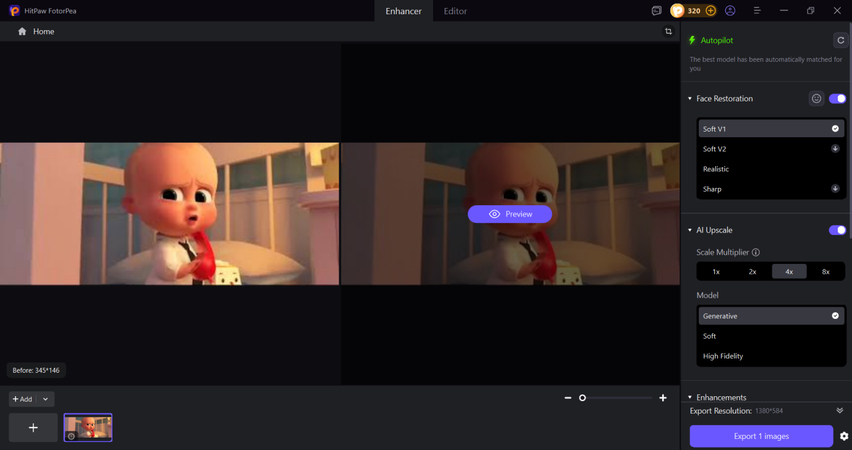Viewport: 852px width, 450px height.
Task: Click the zoom slider handle
Action: coord(582,398)
